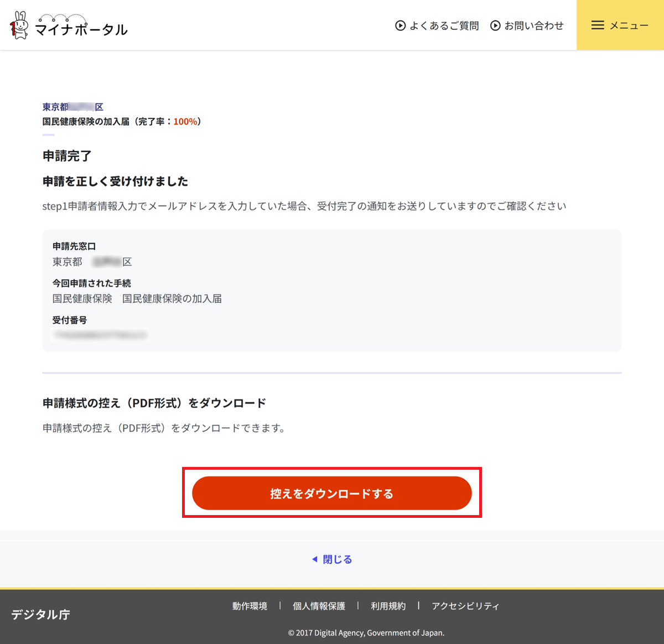Image resolution: width=664 pixels, height=644 pixels.
Task: Click the circle arrow icon beside お問い合わせ
Action: (x=495, y=25)
